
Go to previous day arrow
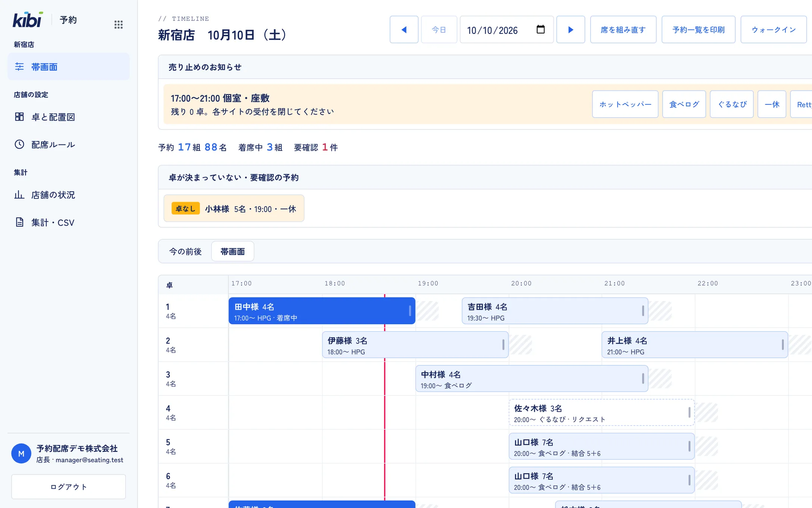pos(404,29)
